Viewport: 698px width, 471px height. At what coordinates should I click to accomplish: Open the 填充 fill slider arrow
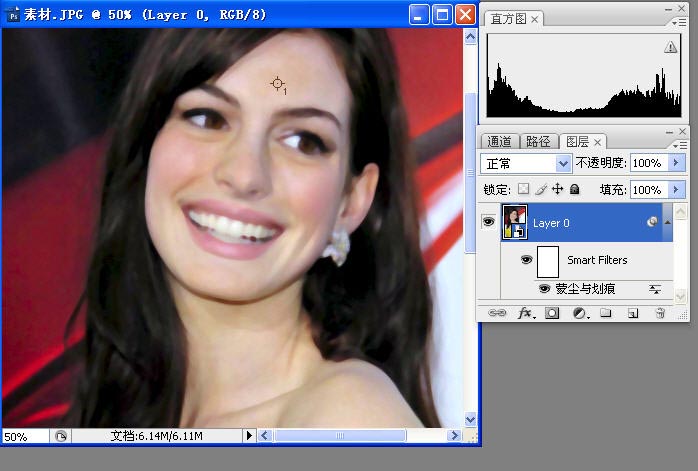[676, 190]
